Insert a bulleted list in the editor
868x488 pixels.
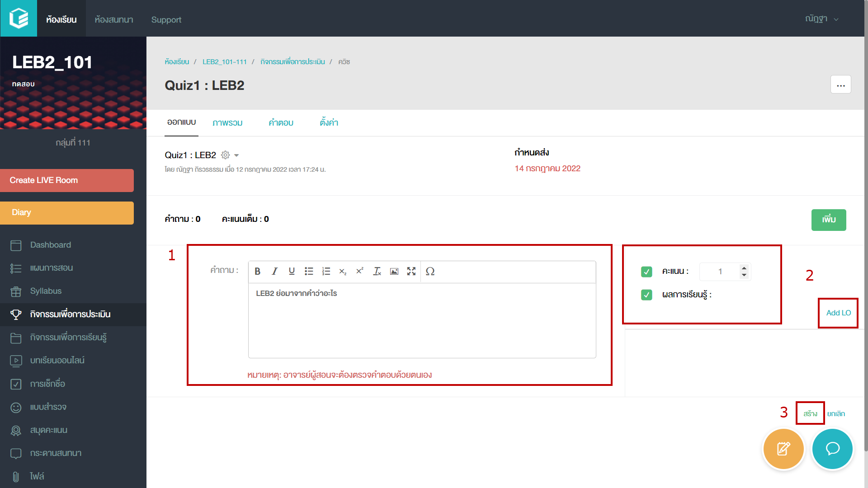click(x=309, y=272)
